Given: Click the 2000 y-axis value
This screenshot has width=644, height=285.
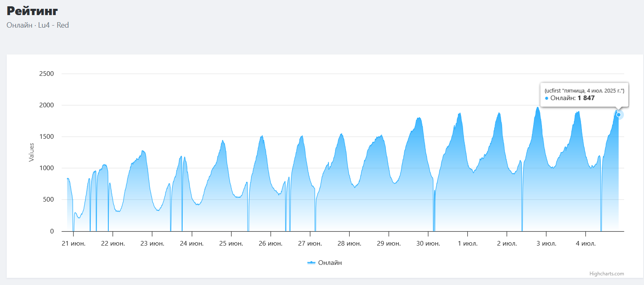Looking at the screenshot, I should pos(46,105).
